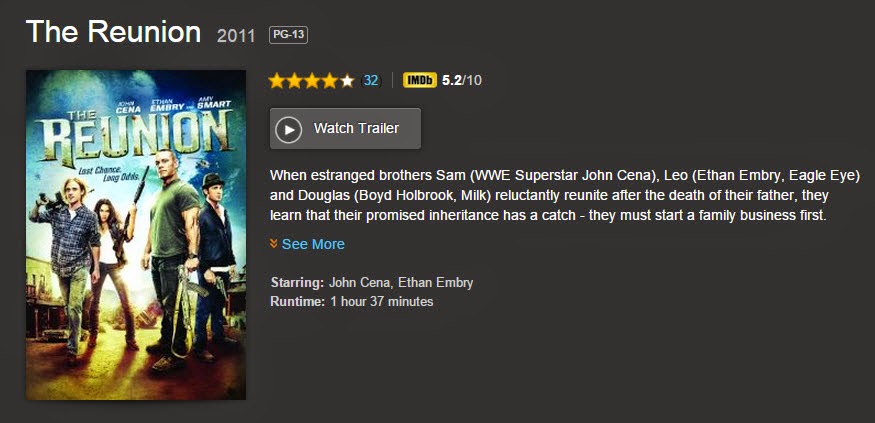Click the Watch Trailer button label
Screen dimensions: 875x423
click(356, 128)
